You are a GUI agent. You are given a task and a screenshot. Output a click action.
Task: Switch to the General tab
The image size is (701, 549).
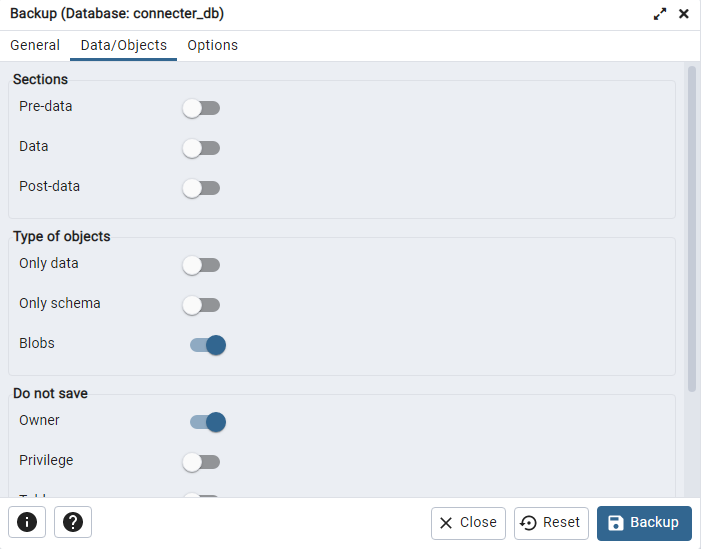coord(35,45)
